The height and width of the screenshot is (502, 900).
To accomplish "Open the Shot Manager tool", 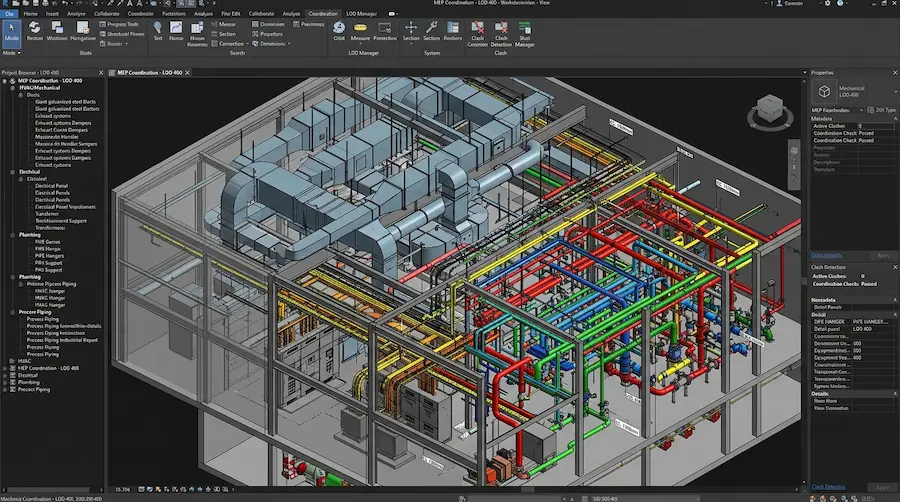I will click(525, 34).
